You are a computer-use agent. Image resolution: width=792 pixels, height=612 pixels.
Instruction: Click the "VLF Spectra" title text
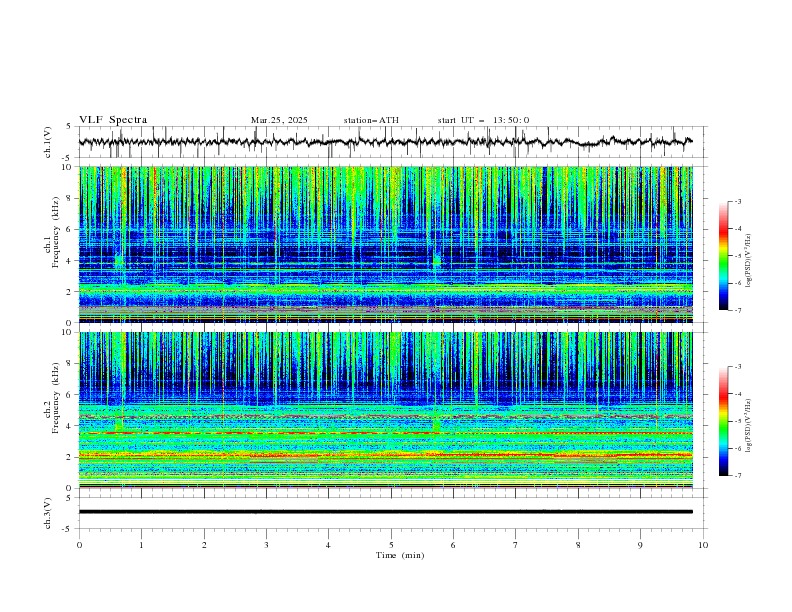113,120
